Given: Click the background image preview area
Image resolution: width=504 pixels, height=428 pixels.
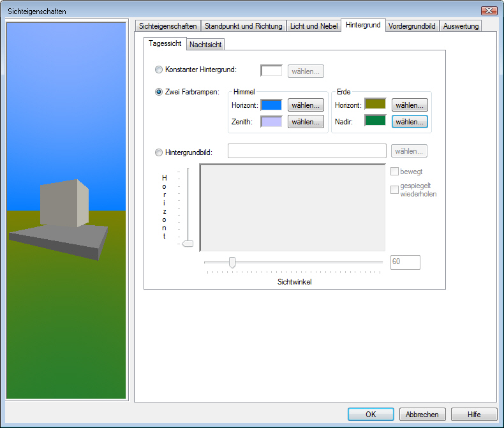Looking at the screenshot, I should pyautogui.click(x=292, y=207).
